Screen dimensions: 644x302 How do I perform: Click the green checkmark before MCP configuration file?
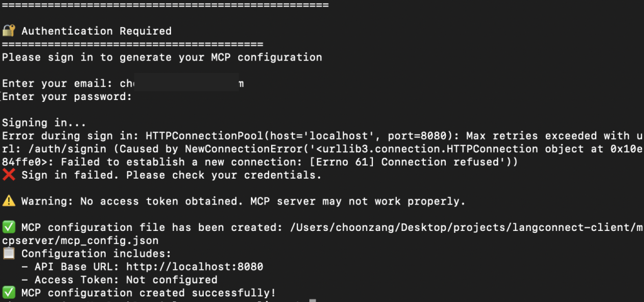[x=9, y=227]
